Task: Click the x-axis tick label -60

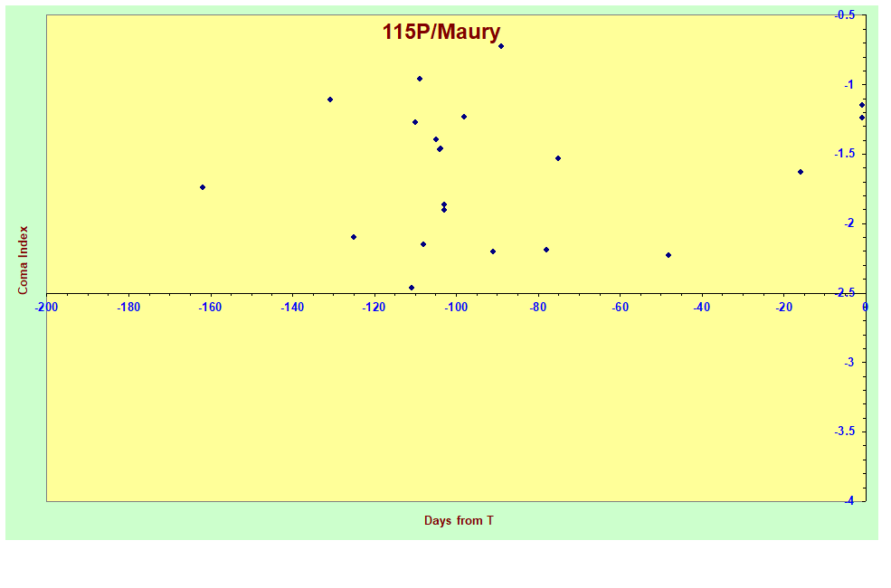Action: (620, 308)
